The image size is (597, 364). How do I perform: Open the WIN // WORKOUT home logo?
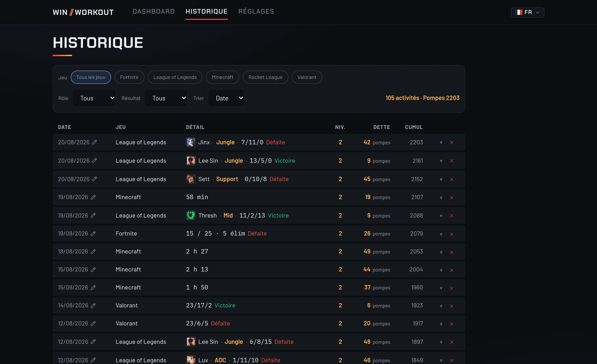83,12
